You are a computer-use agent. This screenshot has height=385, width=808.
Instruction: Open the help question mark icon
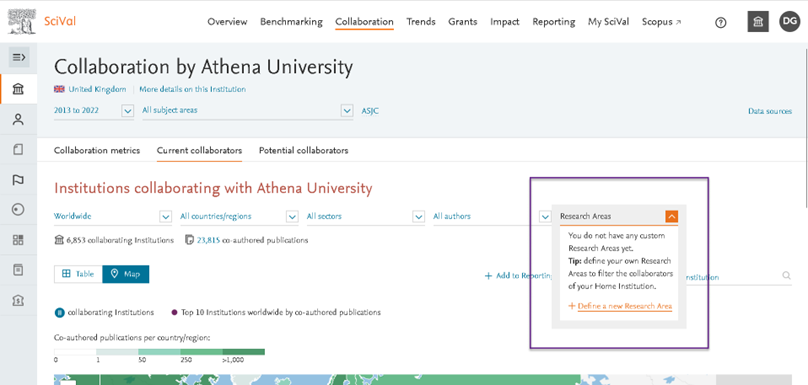(720, 22)
